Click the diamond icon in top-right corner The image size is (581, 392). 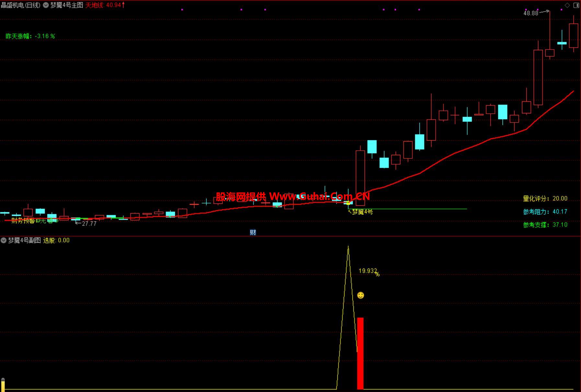tap(567, 5)
